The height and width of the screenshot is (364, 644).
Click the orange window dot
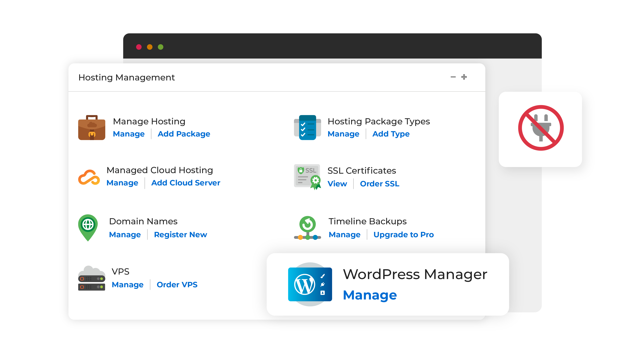150,47
